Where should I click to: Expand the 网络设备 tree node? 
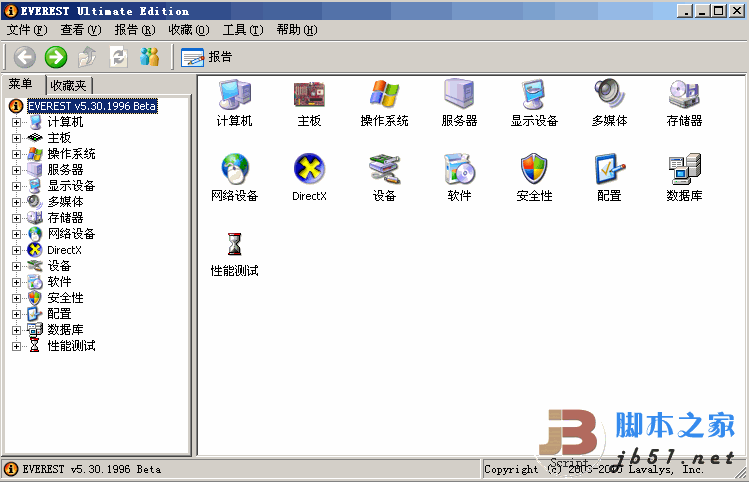[x=16, y=235]
